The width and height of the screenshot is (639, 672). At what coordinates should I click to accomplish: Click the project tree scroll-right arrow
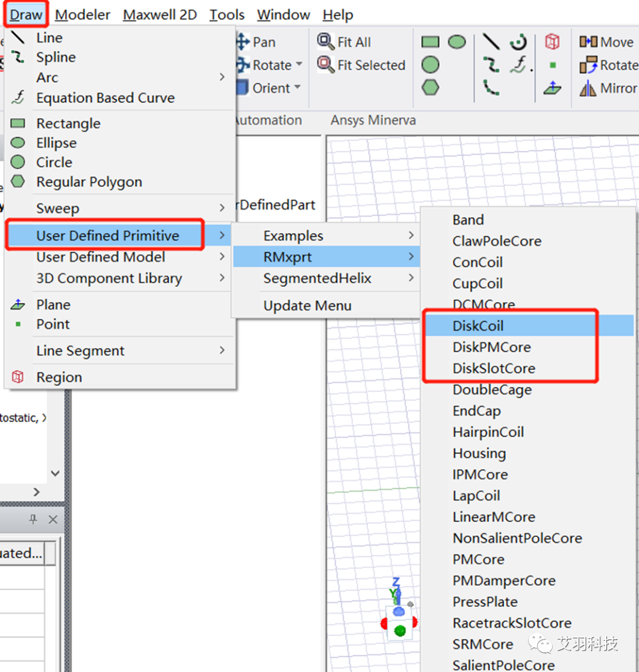pyautogui.click(x=37, y=492)
